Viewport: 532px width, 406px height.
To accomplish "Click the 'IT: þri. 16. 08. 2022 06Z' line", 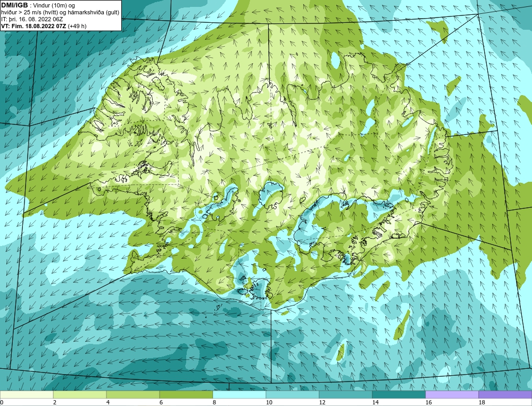I will 32,19.
